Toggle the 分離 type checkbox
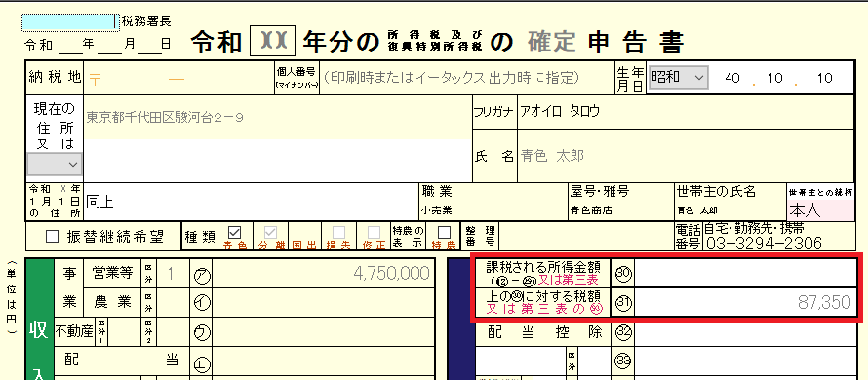Viewport: 868px width, 380px height. [271, 232]
